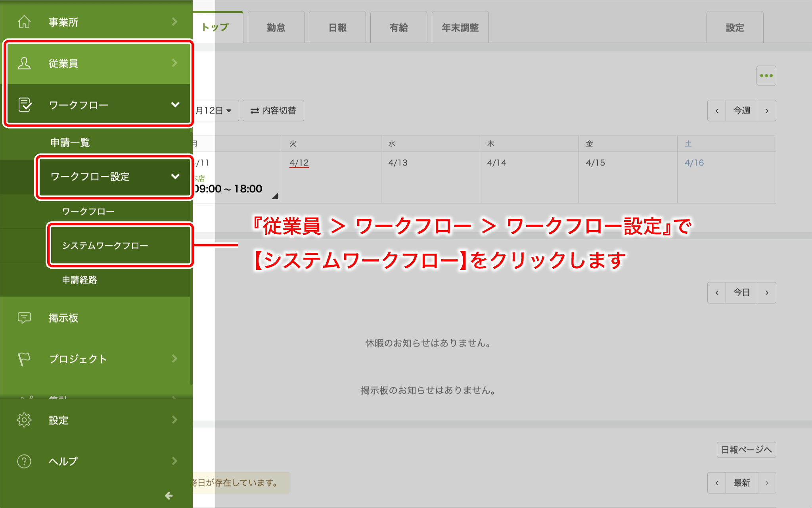
Task: Click the checklist icon beside ワークフロー
Action: (25, 105)
